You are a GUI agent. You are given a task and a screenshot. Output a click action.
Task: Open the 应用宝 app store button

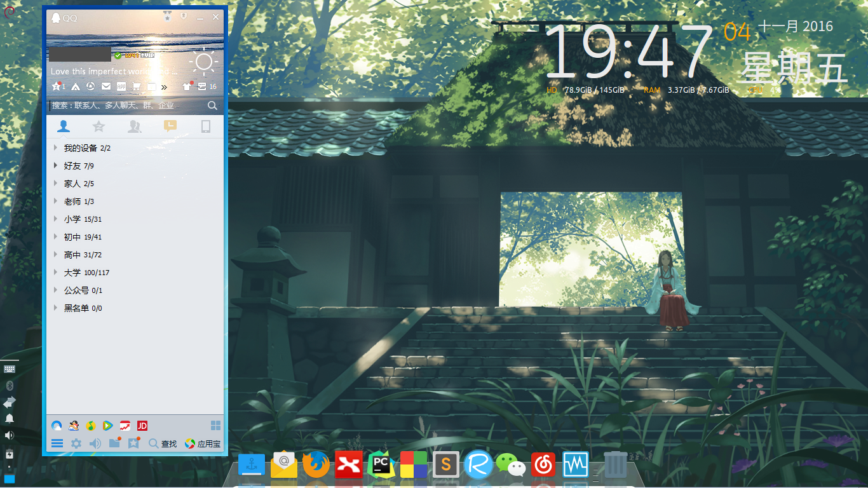coord(203,444)
